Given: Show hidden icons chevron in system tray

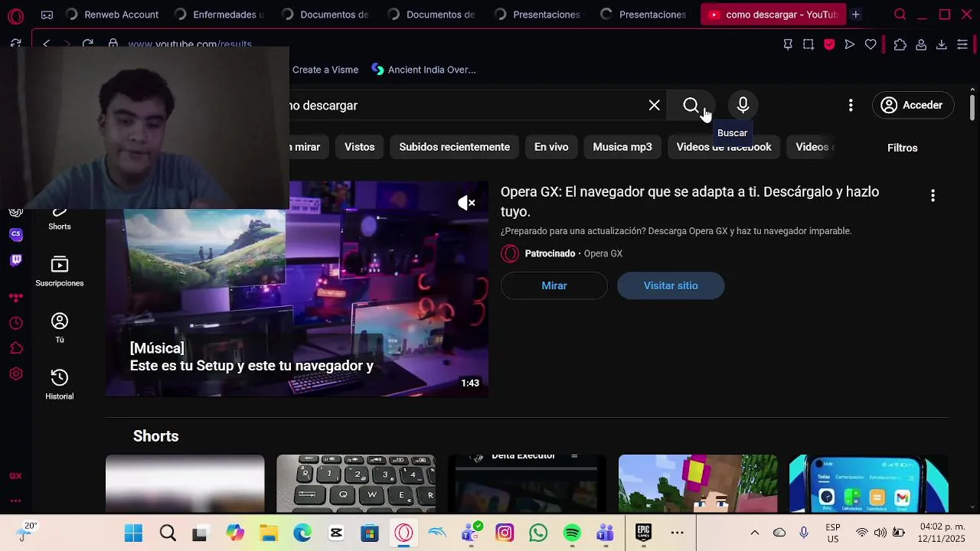Looking at the screenshot, I should click(754, 533).
